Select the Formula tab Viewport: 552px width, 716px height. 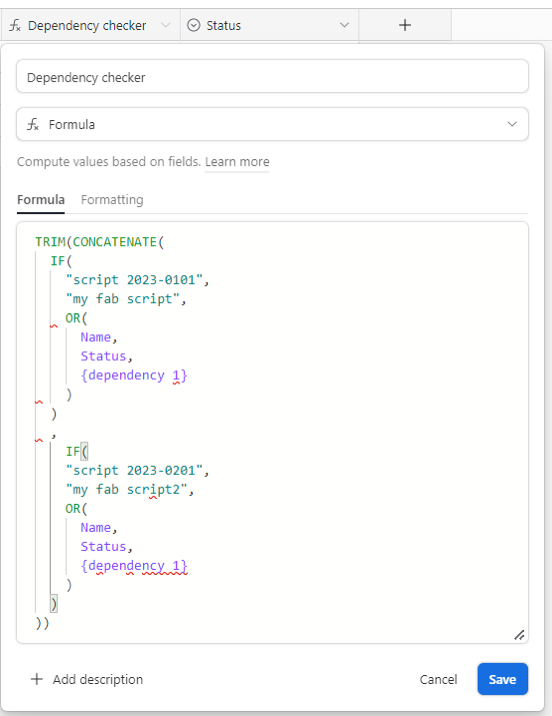pyautogui.click(x=41, y=200)
